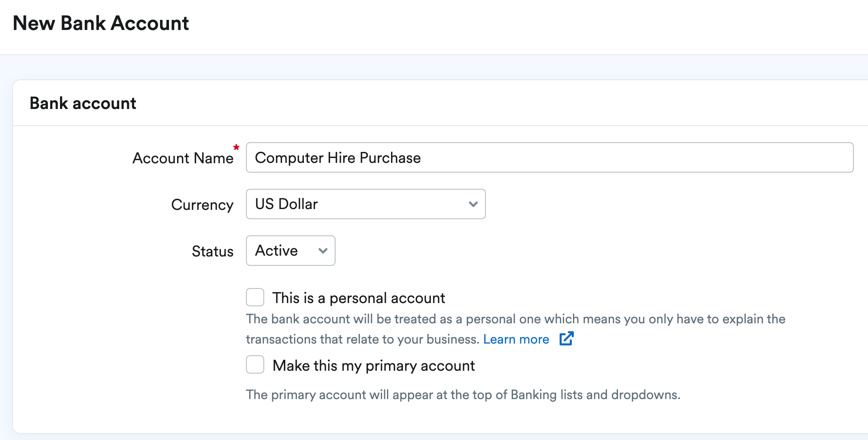Viewport: 868px width, 440px height.
Task: Enable the "This is a personal account" checkbox
Action: pyautogui.click(x=255, y=297)
